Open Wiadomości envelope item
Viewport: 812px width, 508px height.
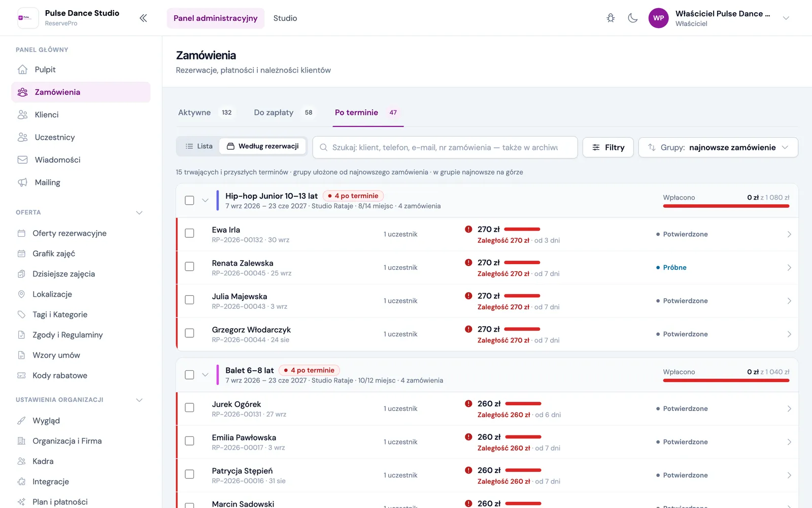[x=81, y=160]
